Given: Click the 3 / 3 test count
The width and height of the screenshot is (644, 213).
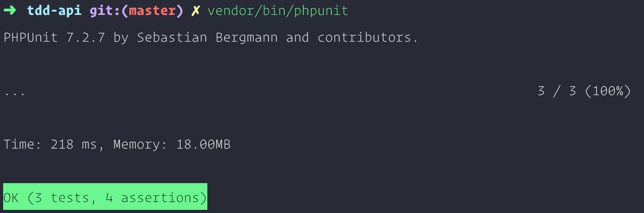Looking at the screenshot, I should click(557, 91).
